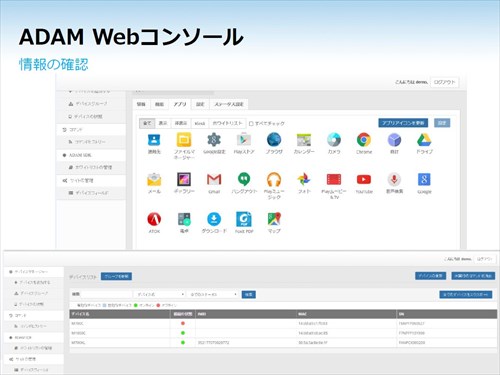Open the rightmost tab after 設定

[229, 104]
